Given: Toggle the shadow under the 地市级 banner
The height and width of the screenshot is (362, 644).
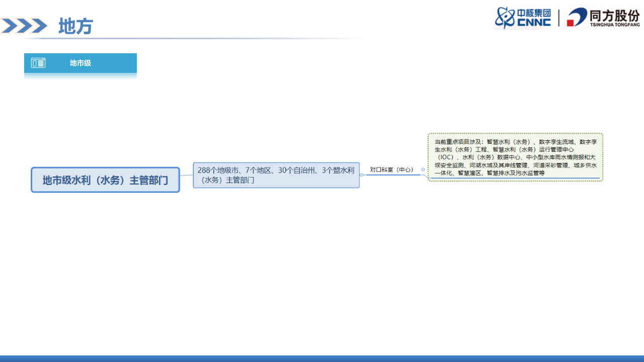Looking at the screenshot, I should (x=80, y=75).
